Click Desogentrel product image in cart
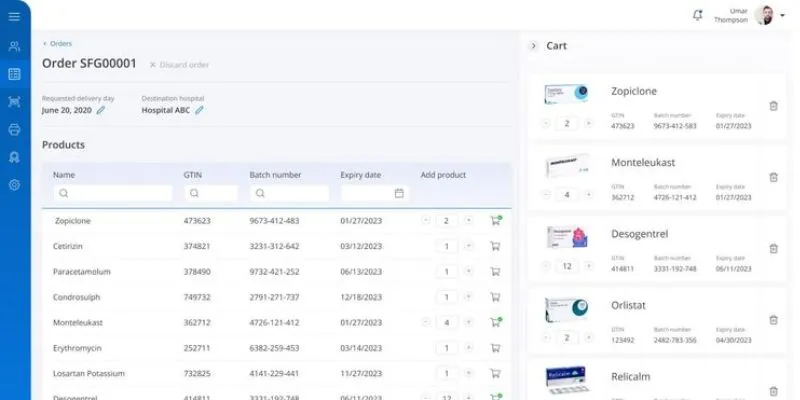 [x=567, y=237]
